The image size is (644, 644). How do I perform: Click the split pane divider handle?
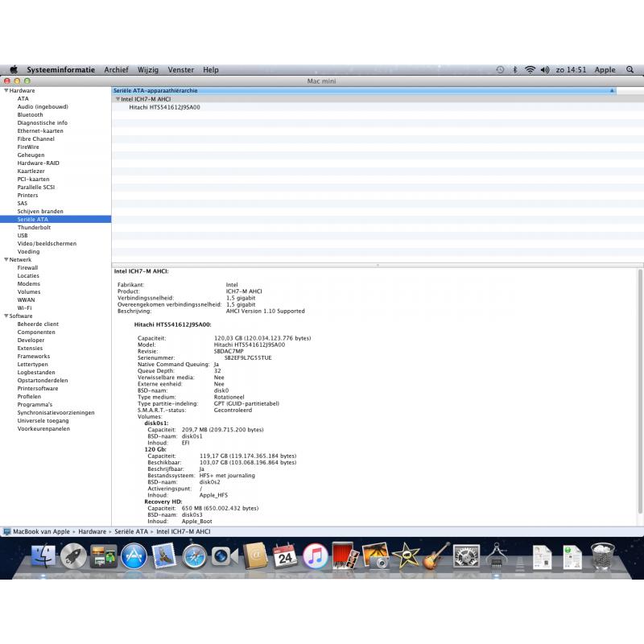(x=378, y=266)
